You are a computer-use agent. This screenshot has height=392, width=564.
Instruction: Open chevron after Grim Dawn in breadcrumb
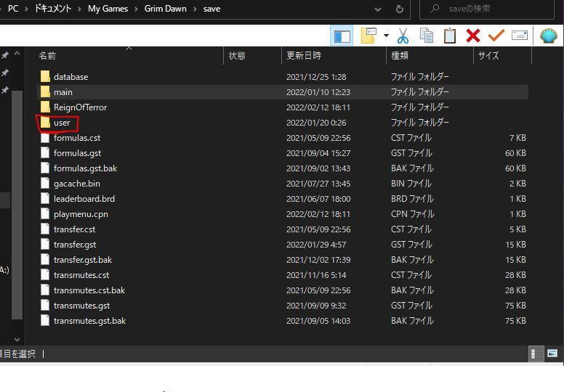tap(195, 9)
